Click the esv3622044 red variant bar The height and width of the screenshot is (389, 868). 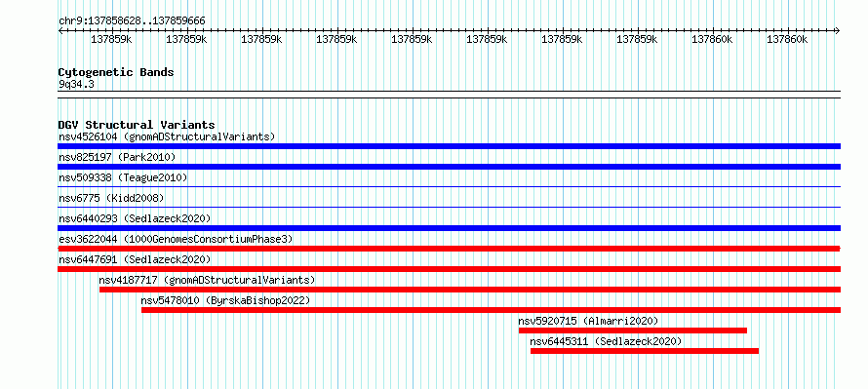[x=449, y=249]
